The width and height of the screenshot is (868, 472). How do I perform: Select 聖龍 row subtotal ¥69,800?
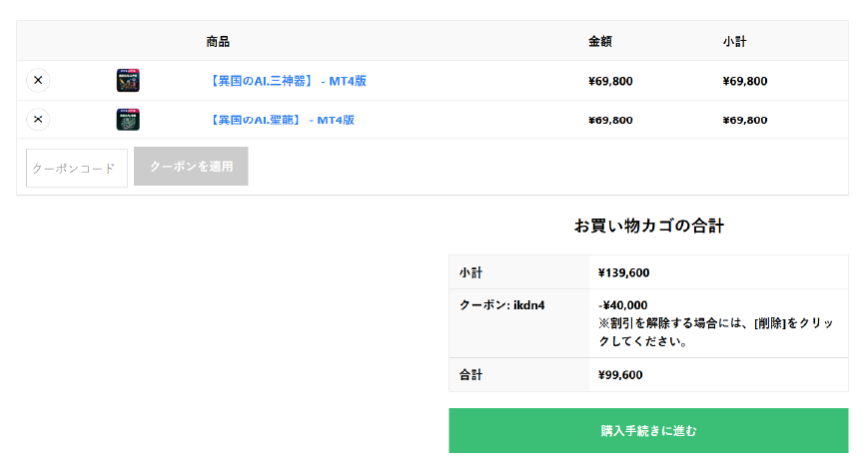pos(745,120)
